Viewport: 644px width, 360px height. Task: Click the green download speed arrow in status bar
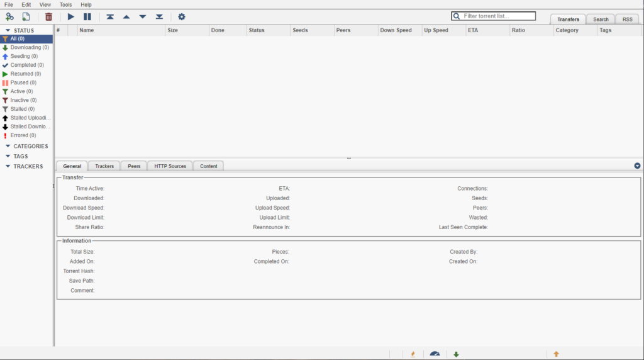pos(456,354)
